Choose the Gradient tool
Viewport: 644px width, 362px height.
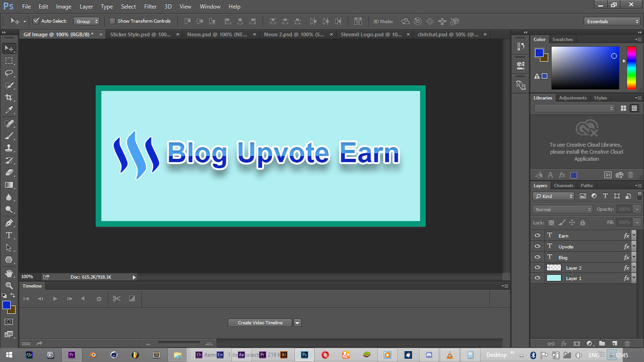[9, 185]
